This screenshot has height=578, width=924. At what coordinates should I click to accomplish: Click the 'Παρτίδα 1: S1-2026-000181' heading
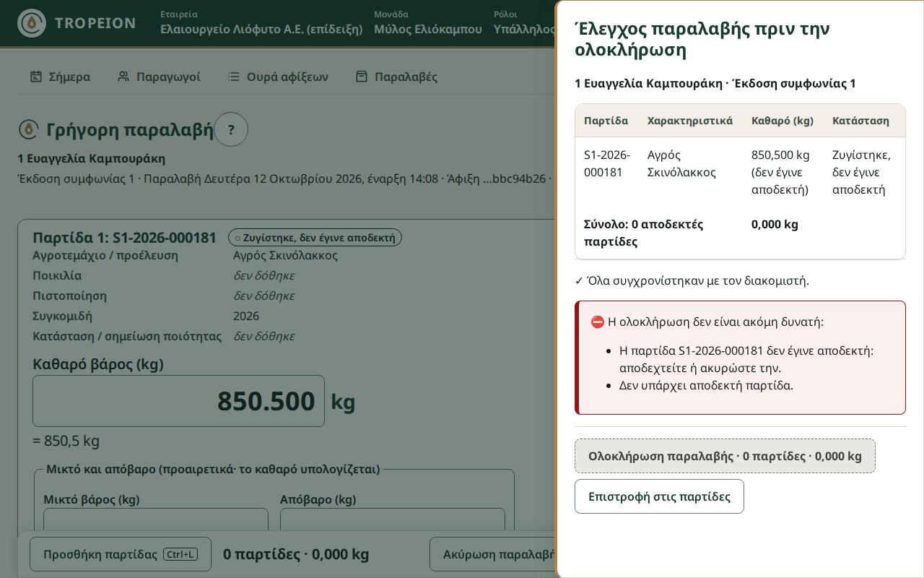pyautogui.click(x=124, y=238)
